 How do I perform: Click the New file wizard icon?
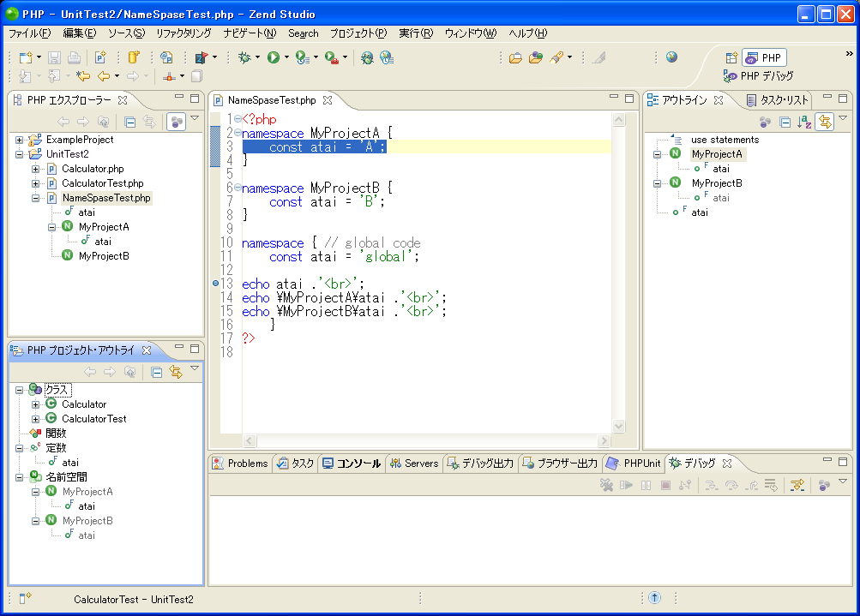click(26, 57)
